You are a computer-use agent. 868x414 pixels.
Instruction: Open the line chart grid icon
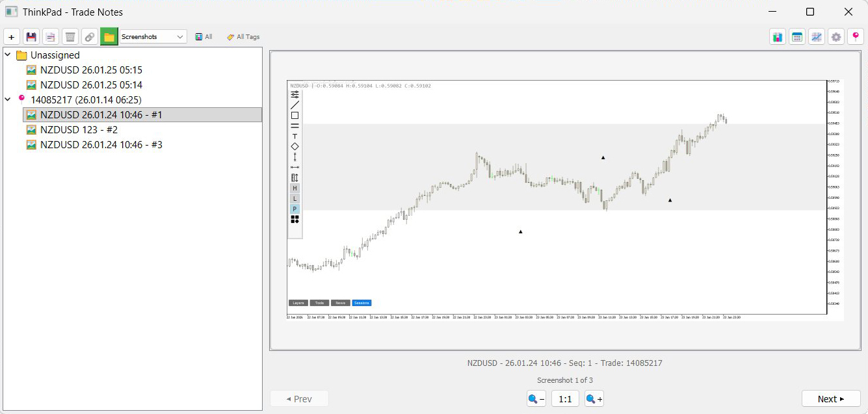tap(817, 37)
